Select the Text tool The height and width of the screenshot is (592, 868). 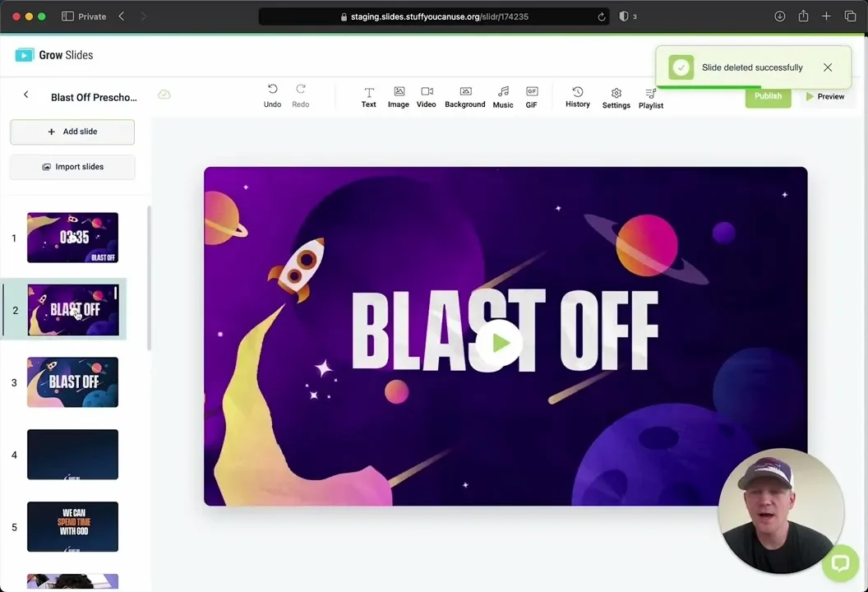[369, 97]
